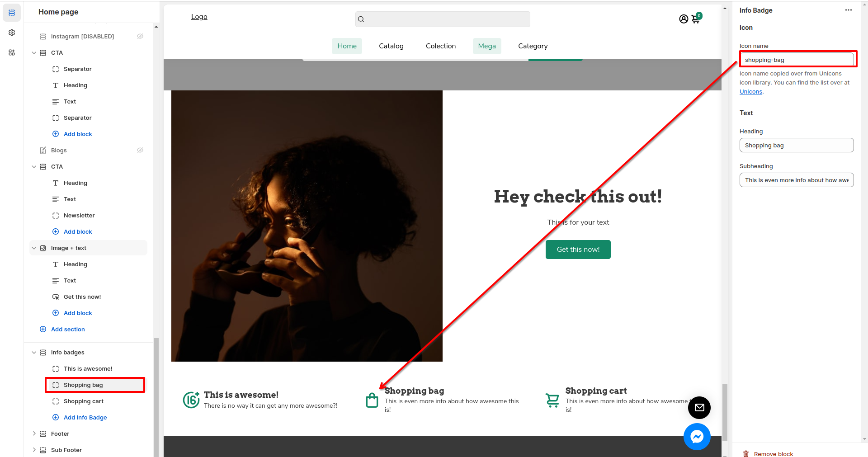Open the Unicons library link

[x=750, y=92]
